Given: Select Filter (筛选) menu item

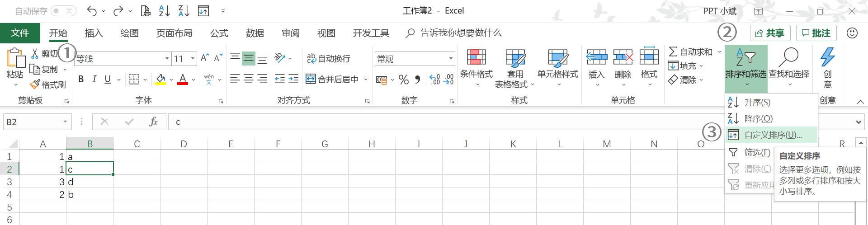Looking at the screenshot, I should point(749,152).
